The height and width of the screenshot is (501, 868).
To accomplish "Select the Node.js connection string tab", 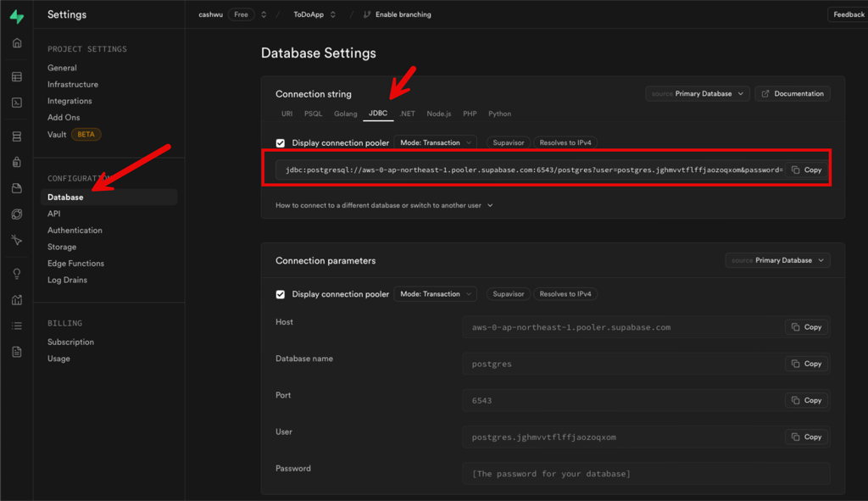I will coord(439,114).
